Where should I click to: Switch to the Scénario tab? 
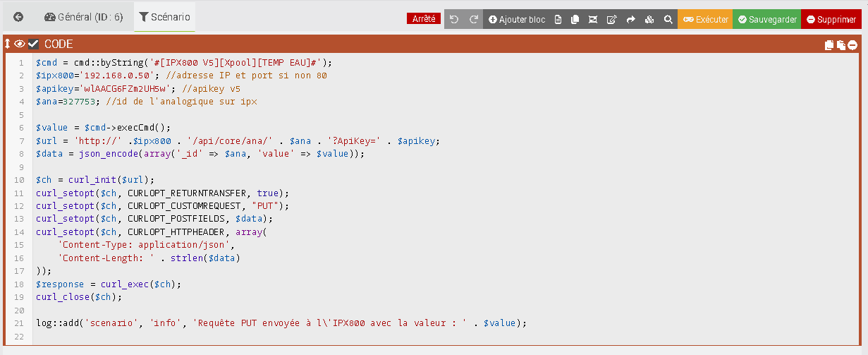[x=164, y=17]
